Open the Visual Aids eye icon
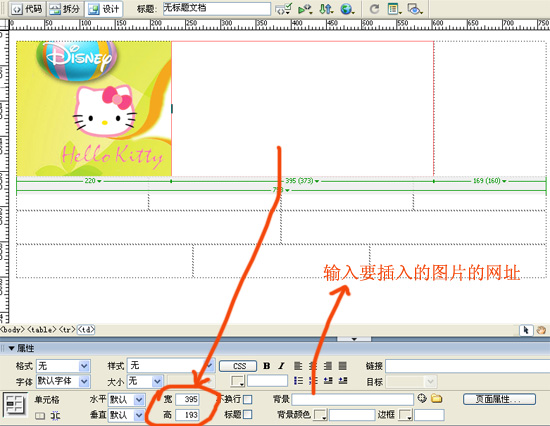Image resolution: width=550 pixels, height=426 pixels. coord(415,9)
